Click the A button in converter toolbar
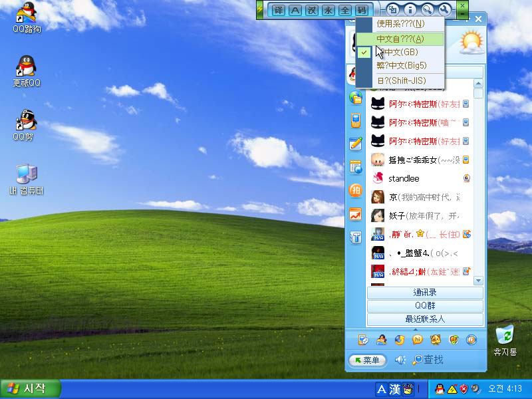Screen dimensions: 532x399 [295, 10]
